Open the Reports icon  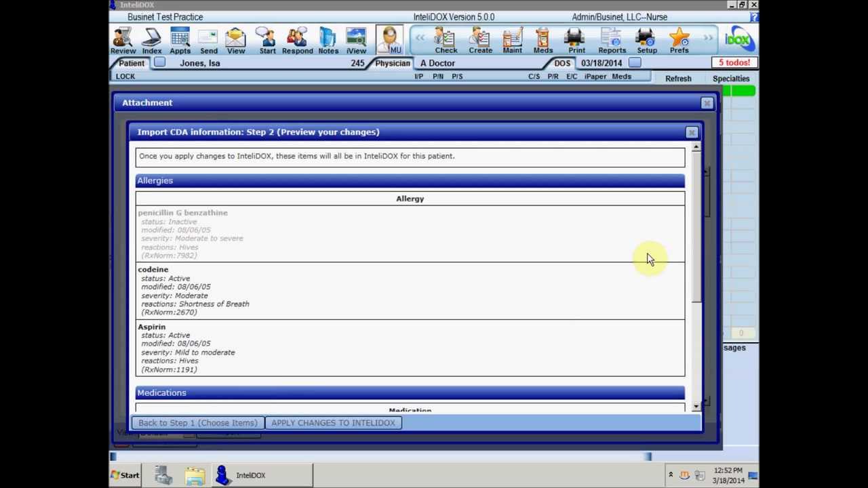[x=612, y=41]
